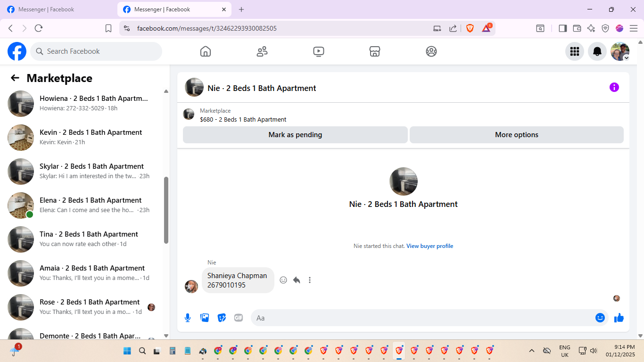Toggle the browser sidebar panel
This screenshot has width=644, height=362.
coord(562,28)
